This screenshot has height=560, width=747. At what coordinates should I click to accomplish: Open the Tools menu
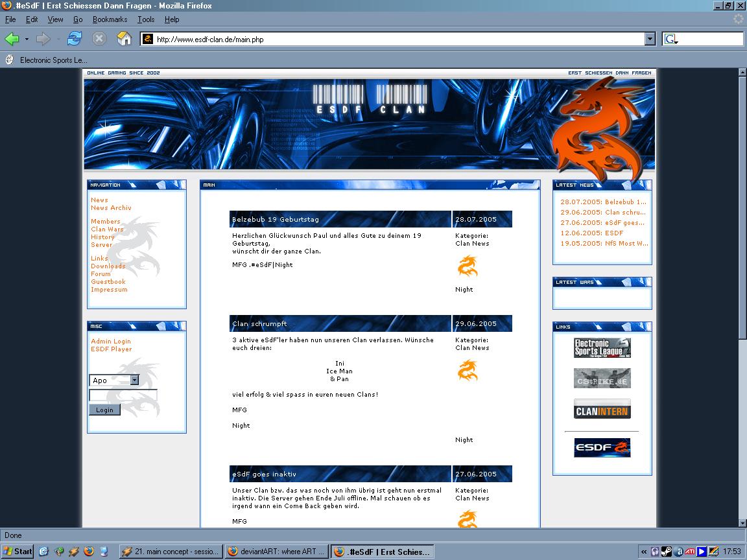(146, 19)
